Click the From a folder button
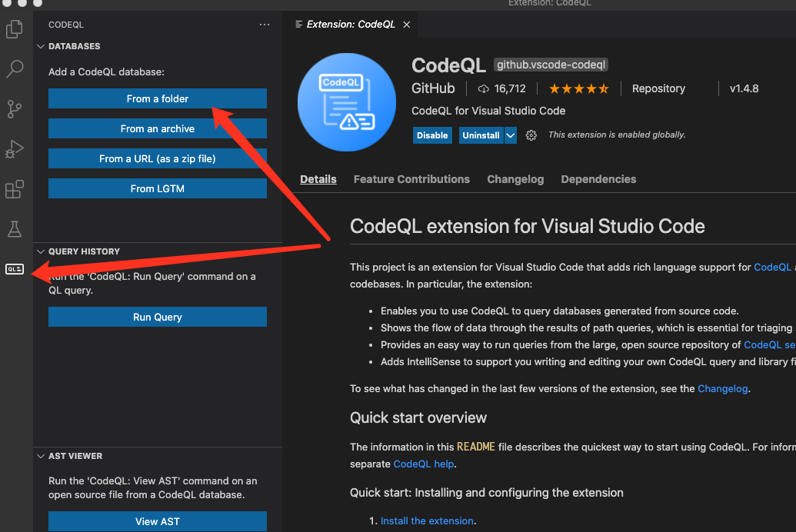The width and height of the screenshot is (796, 532). [x=158, y=98]
